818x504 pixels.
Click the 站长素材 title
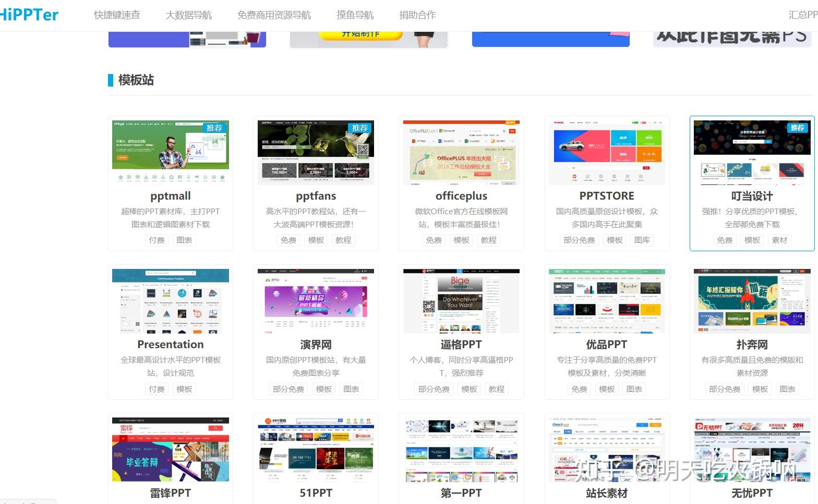point(607,493)
